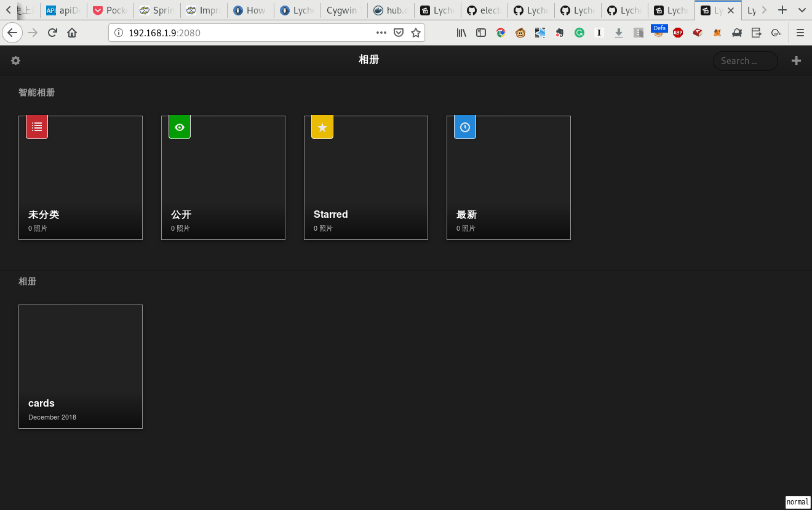The image size is (812, 510).
Task: Reload the current page
Action: (52, 33)
